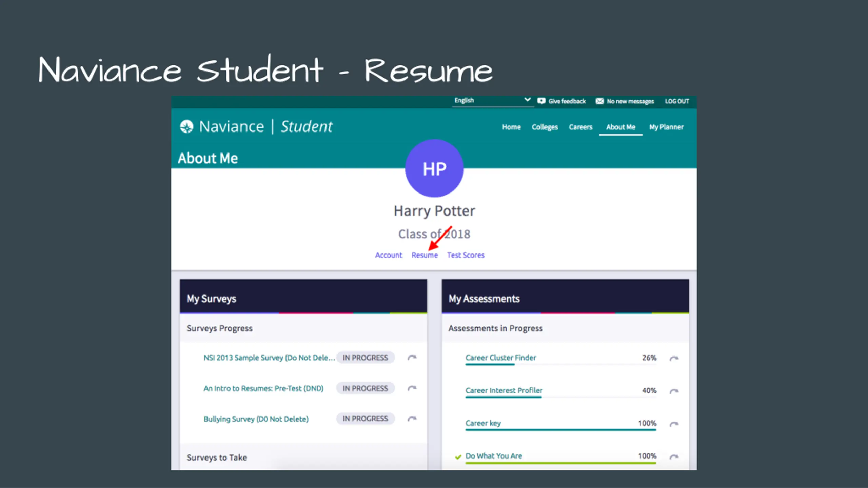The image size is (868, 488).
Task: Click the arrow icon beside Do What You Are
Action: pos(674,456)
